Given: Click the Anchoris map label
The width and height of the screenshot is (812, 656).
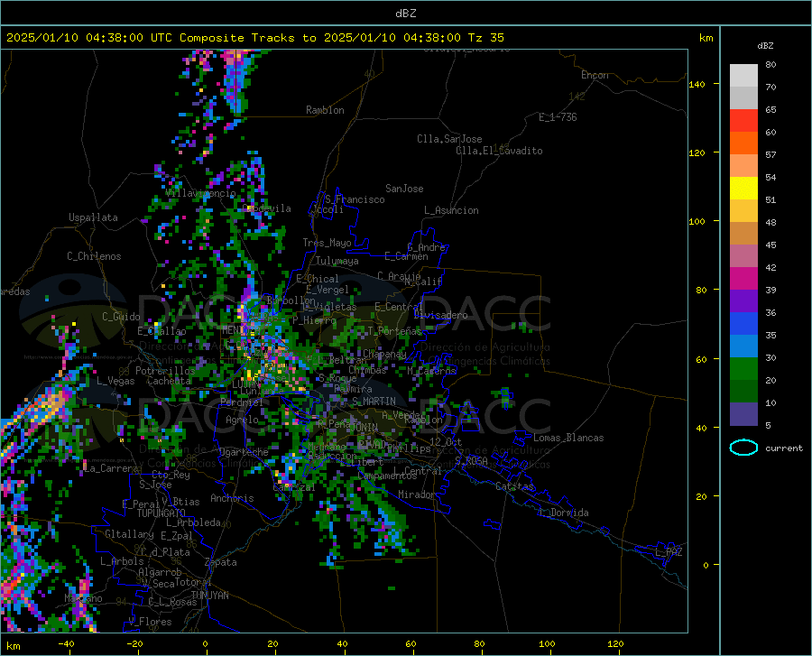Looking at the screenshot, I should [232, 499].
